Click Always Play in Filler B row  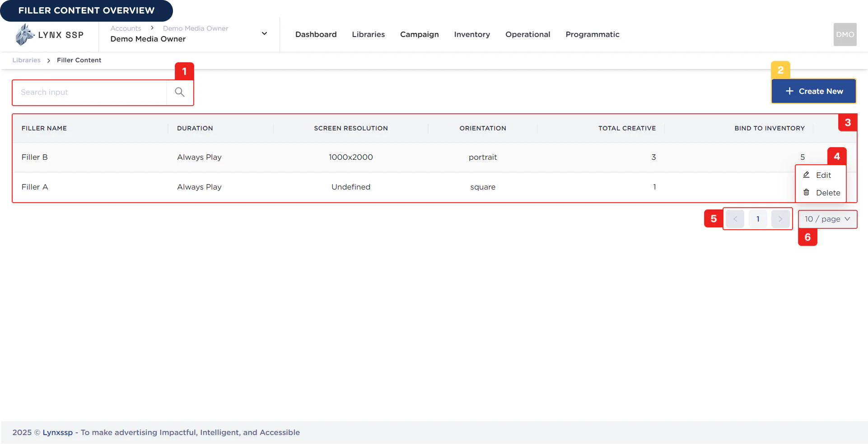199,157
